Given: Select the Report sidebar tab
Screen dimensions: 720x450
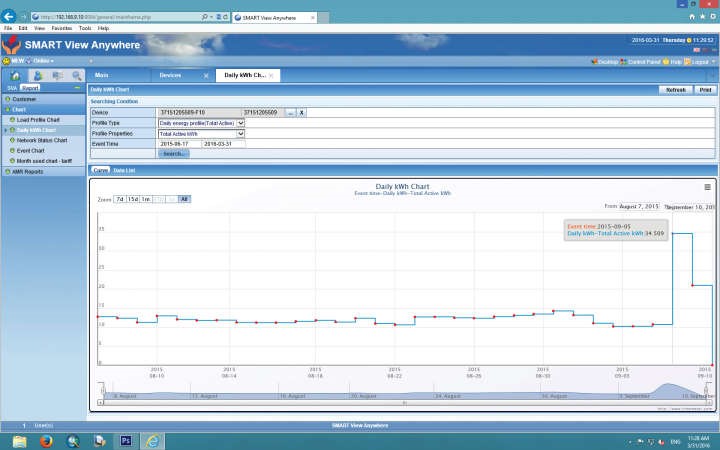Looking at the screenshot, I should 30,88.
